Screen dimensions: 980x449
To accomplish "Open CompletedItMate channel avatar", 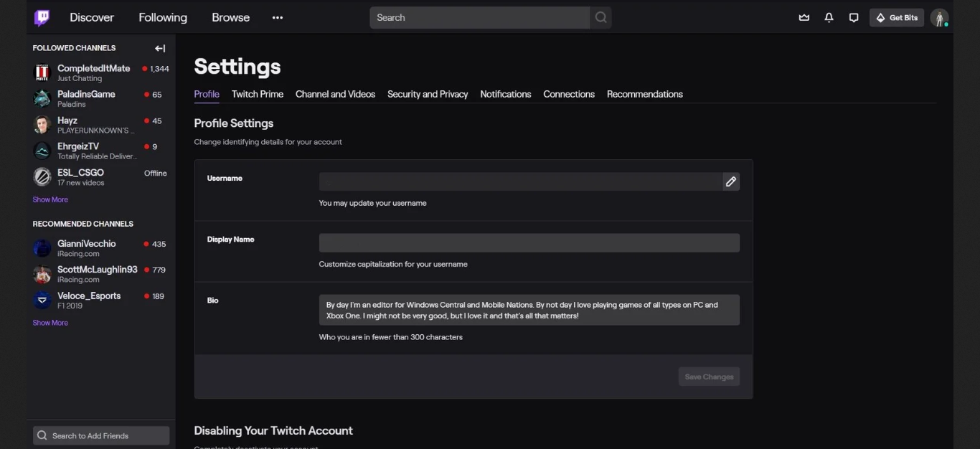I will (x=42, y=73).
